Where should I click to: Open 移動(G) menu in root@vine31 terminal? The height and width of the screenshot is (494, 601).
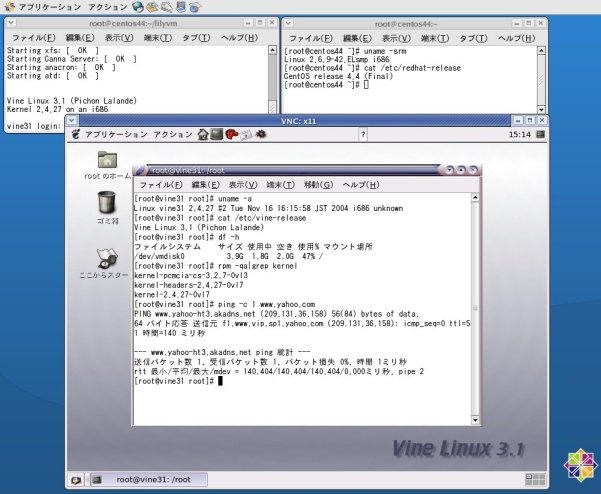[x=319, y=185]
